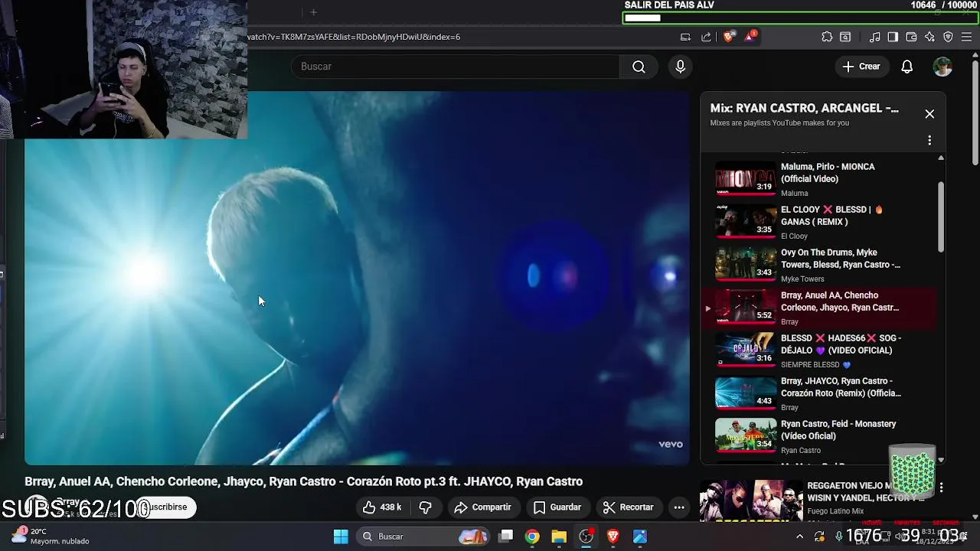
Task: Show hidden system tray icons chevron
Action: coord(799,536)
